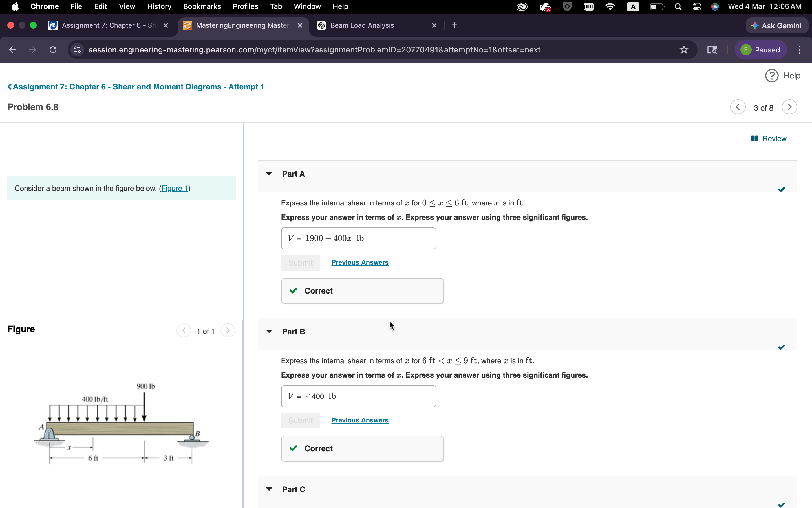This screenshot has width=812, height=508.
Task: Show the next figure arrow
Action: [228, 330]
